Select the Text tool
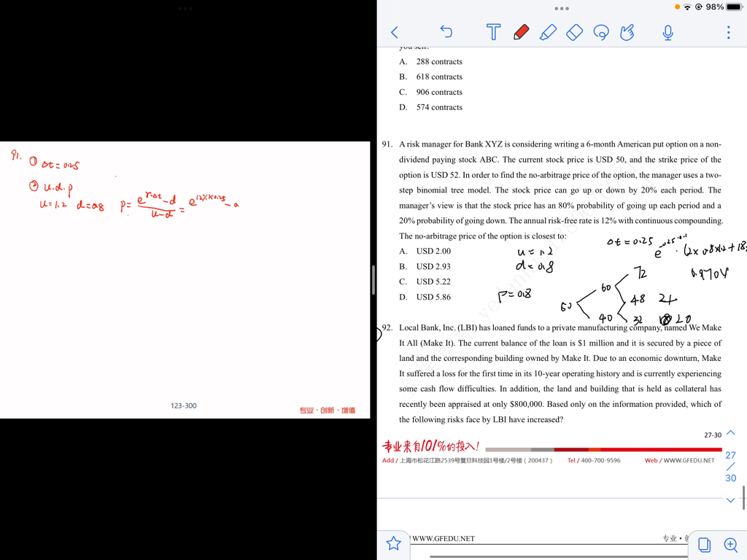This screenshot has width=747, height=560. pyautogui.click(x=493, y=32)
